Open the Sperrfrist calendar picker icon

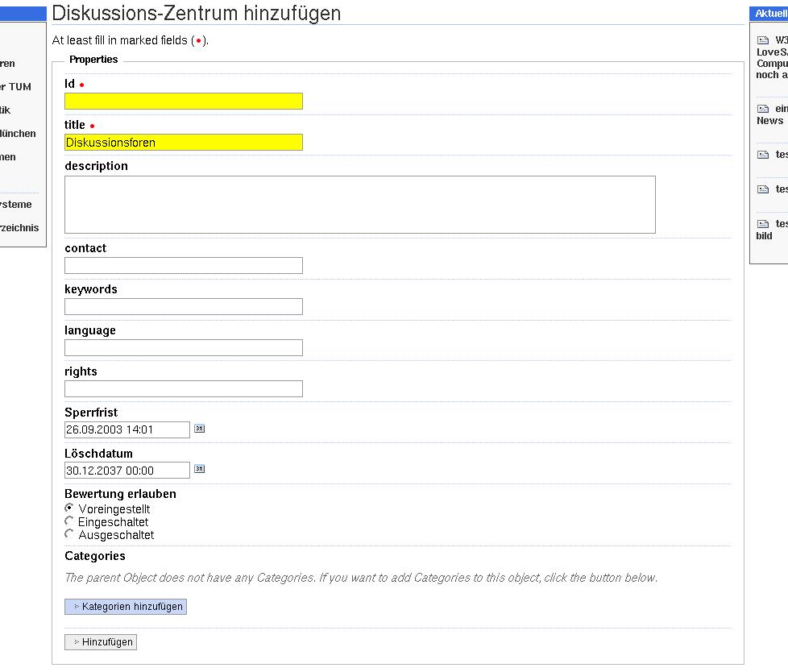point(199,429)
